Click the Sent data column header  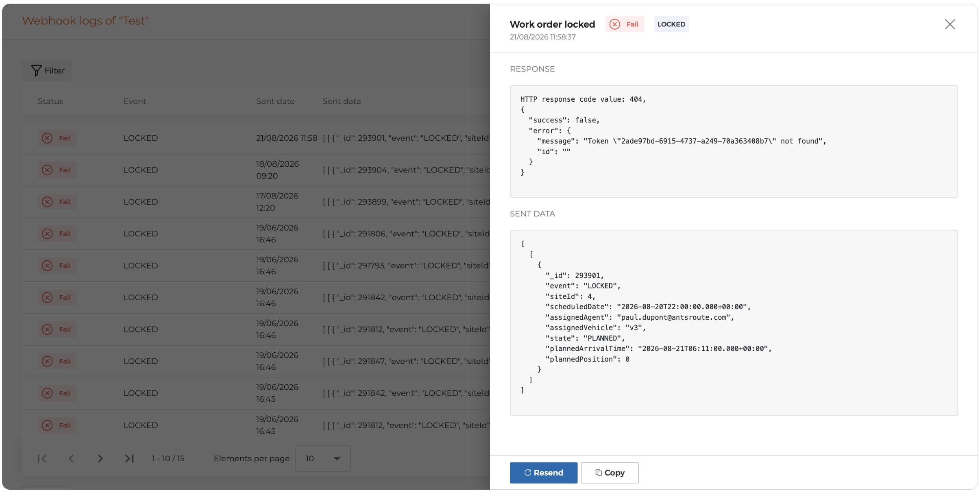click(x=342, y=101)
